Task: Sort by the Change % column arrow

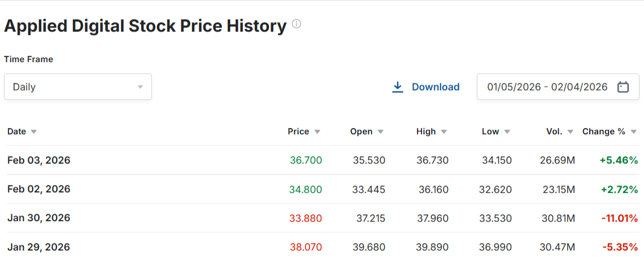Action: [x=634, y=131]
